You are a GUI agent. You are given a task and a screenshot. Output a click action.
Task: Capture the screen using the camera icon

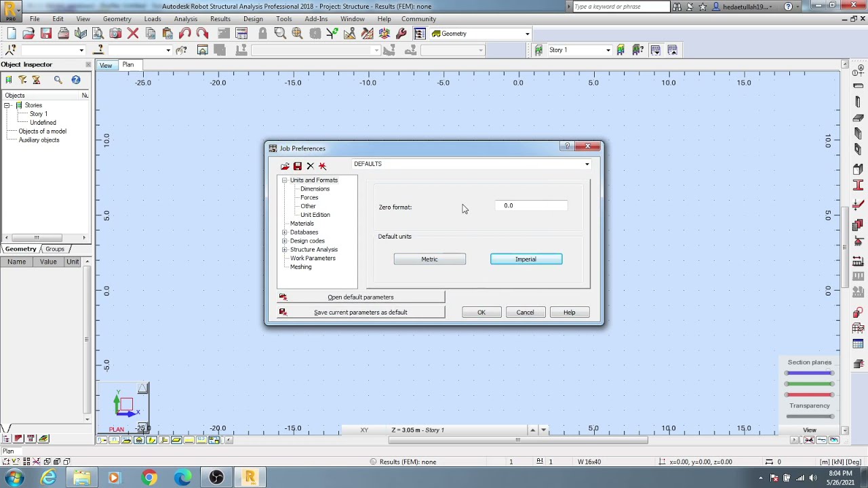pos(115,33)
